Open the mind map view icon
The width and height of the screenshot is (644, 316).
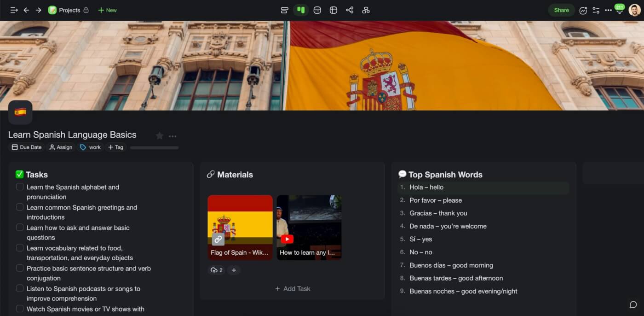click(366, 10)
